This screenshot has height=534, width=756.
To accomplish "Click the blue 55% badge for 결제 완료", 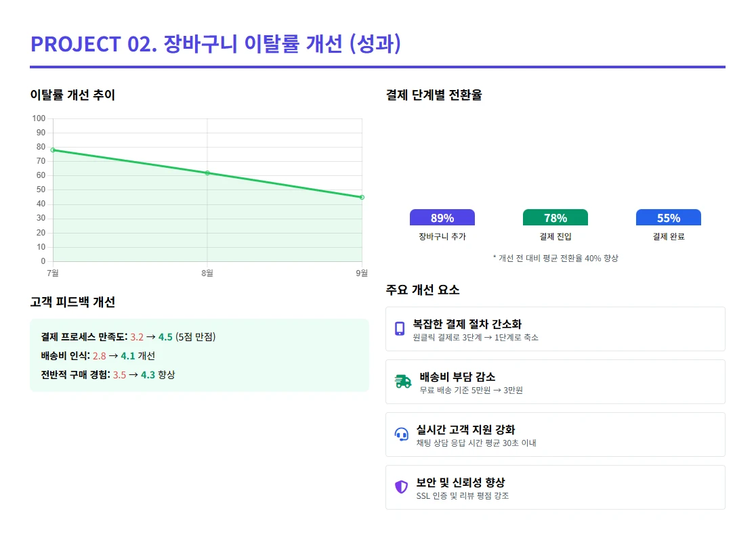I will click(668, 217).
